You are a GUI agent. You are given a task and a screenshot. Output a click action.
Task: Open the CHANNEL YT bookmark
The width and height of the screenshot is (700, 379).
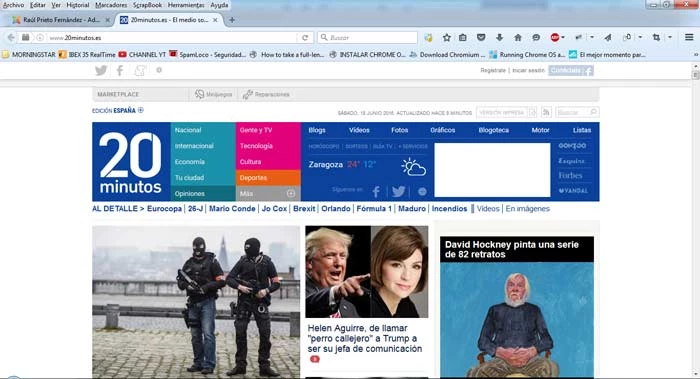(142, 54)
